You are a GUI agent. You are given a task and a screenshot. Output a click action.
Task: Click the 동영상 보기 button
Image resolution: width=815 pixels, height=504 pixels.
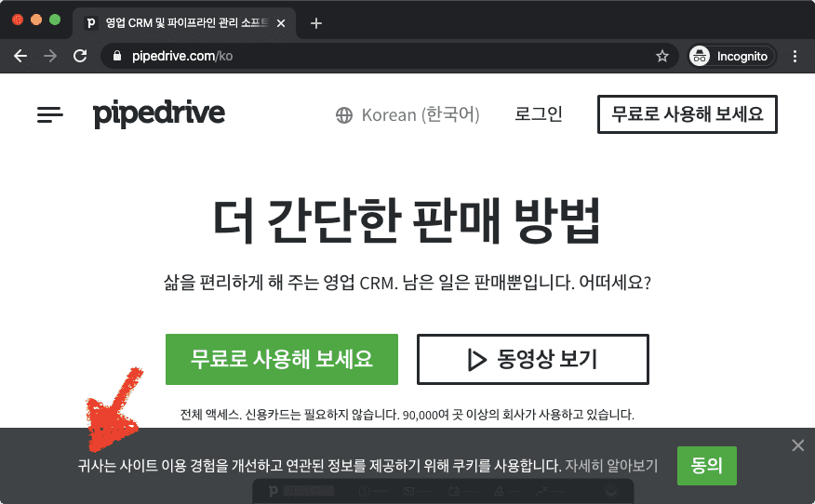pyautogui.click(x=533, y=359)
